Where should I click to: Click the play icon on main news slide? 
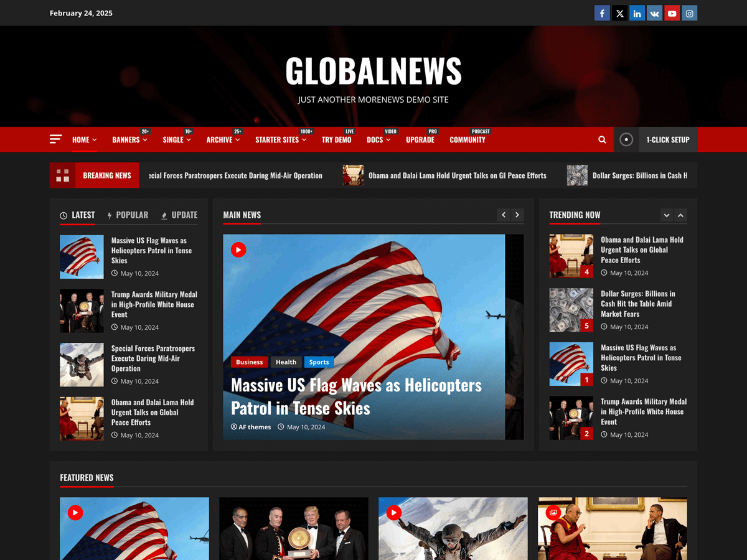pyautogui.click(x=238, y=250)
